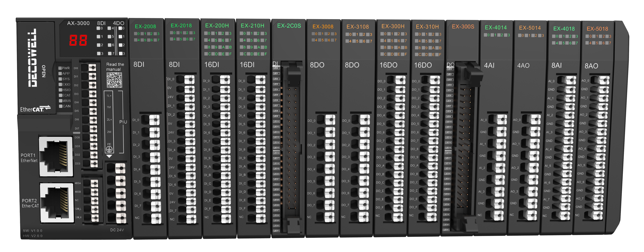The width and height of the screenshot is (644, 252).
Task: Select the EX-5018 module label
Action: [597, 29]
